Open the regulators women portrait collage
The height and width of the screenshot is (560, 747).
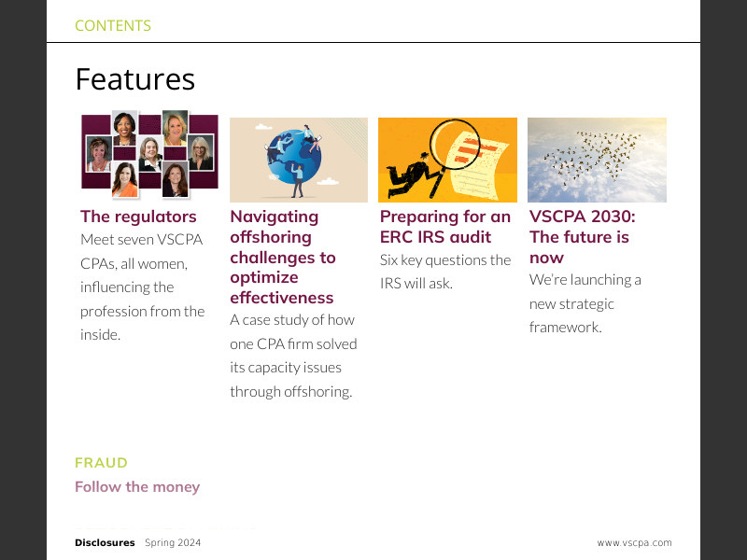[149, 155]
